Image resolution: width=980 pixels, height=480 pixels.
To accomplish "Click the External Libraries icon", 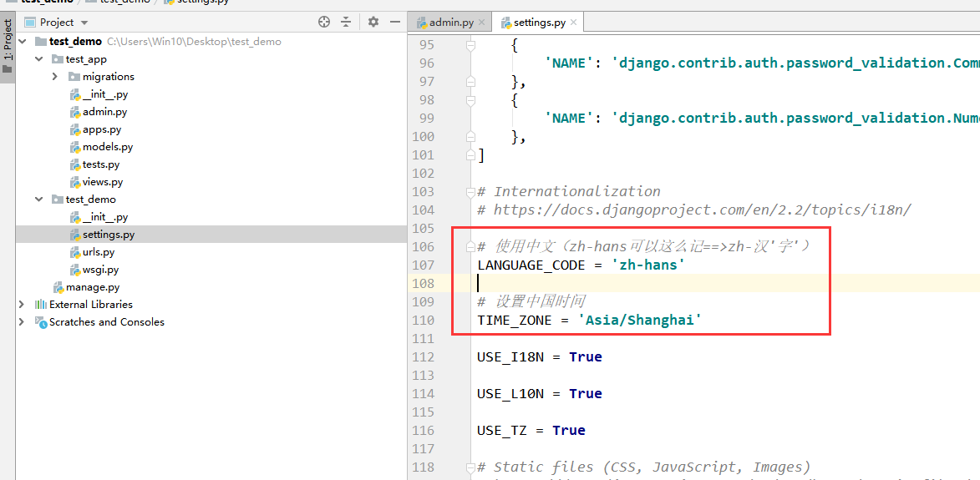I will click(x=41, y=304).
